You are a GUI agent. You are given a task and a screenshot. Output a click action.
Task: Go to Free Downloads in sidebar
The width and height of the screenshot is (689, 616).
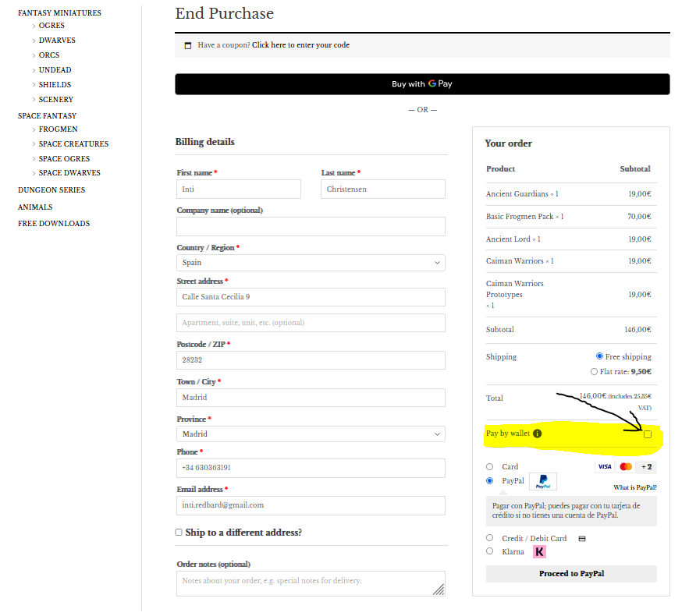(x=54, y=224)
